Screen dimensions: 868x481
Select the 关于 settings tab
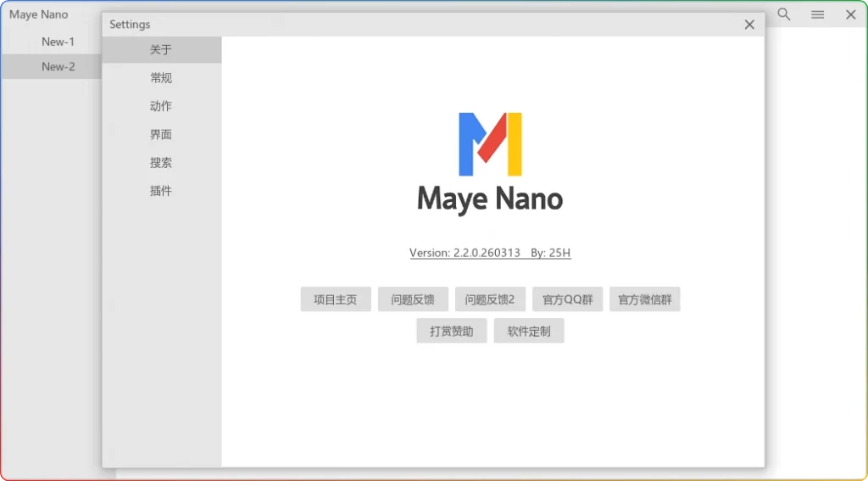(x=162, y=50)
